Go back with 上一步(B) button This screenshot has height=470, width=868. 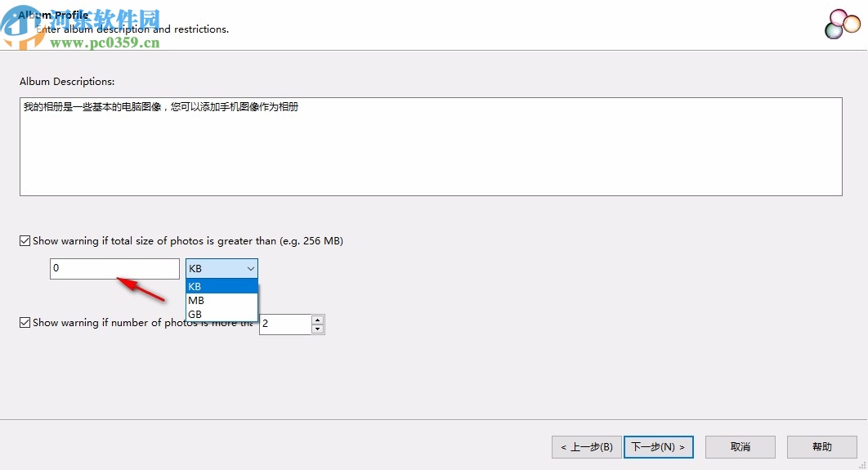(x=587, y=447)
